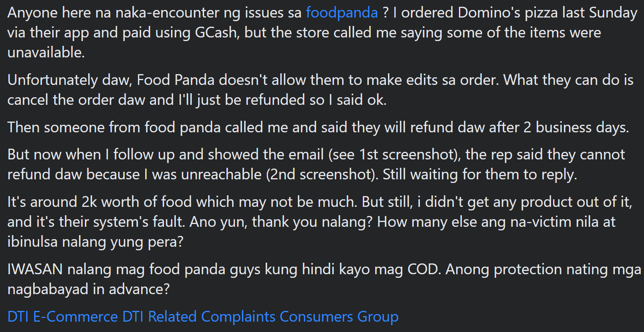Open the DTI E-Commerce tagged link

[63, 317]
